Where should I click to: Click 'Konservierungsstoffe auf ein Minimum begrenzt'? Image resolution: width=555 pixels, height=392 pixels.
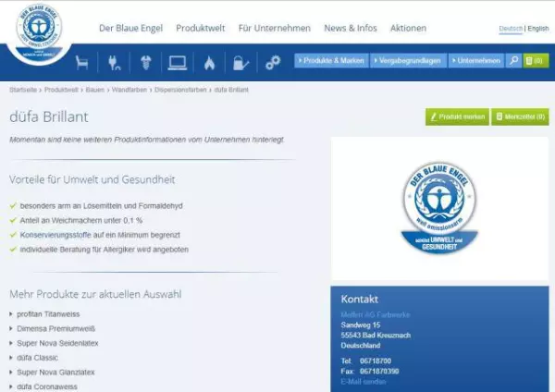[x=100, y=235]
